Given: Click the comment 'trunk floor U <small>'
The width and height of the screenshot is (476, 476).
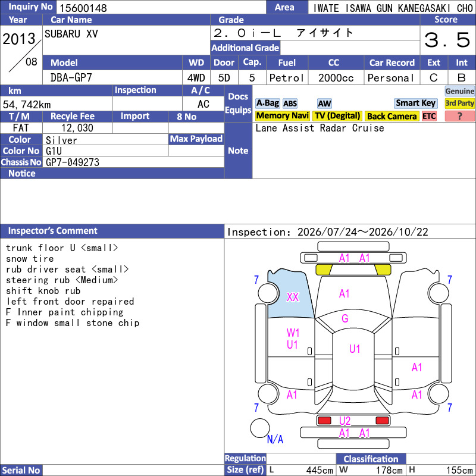Looking at the screenshot, I should (62, 248).
